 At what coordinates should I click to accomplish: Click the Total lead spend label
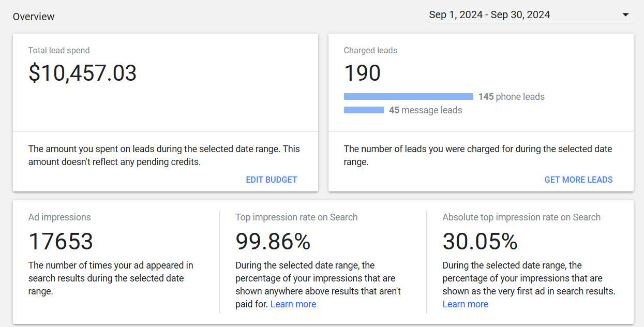pyautogui.click(x=59, y=51)
